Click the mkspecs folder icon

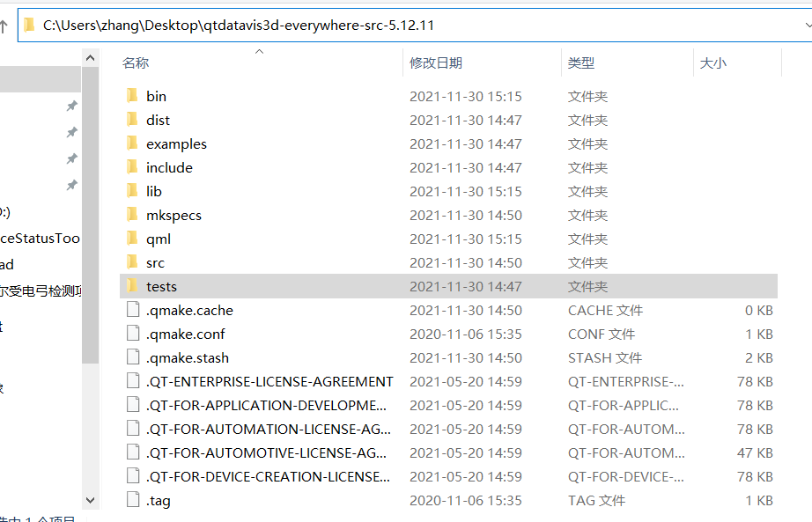tap(133, 215)
